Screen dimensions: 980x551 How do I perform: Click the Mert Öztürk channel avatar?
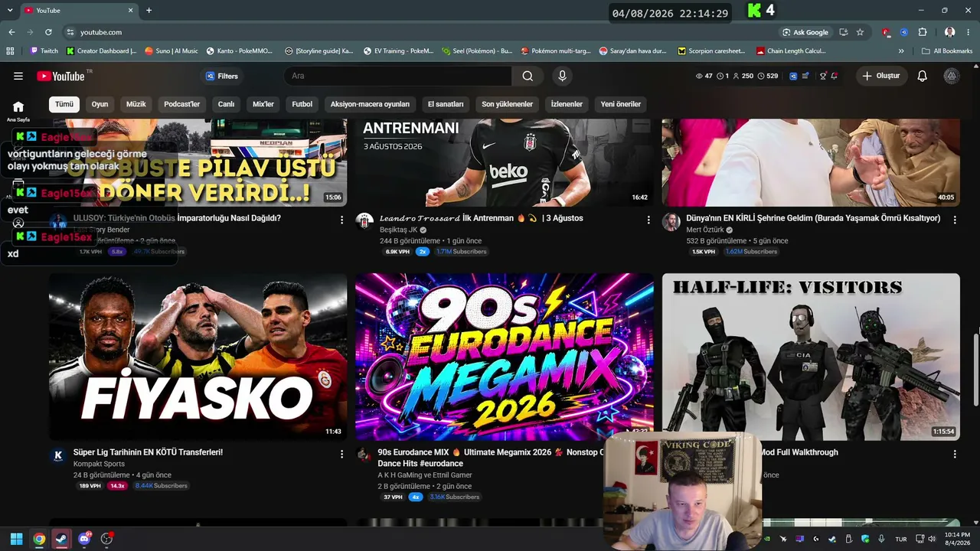tap(671, 222)
